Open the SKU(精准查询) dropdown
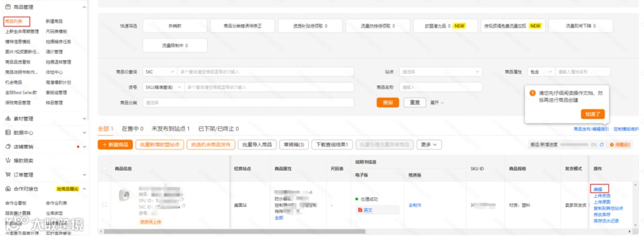644x236 pixels. coord(163,87)
